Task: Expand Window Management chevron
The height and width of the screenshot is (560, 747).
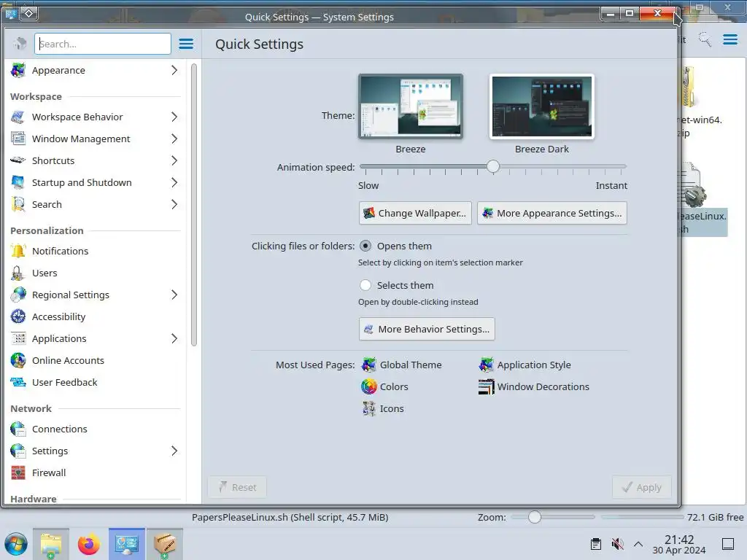Action: click(174, 139)
